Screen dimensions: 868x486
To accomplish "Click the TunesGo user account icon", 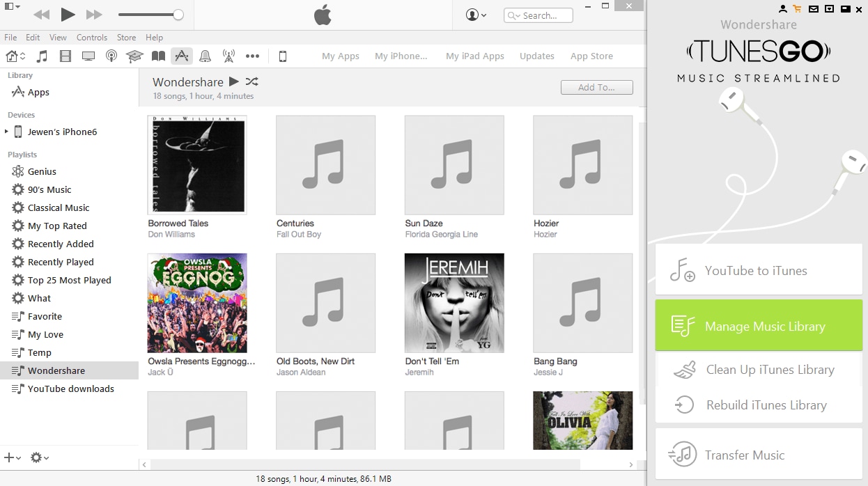I will pos(782,9).
